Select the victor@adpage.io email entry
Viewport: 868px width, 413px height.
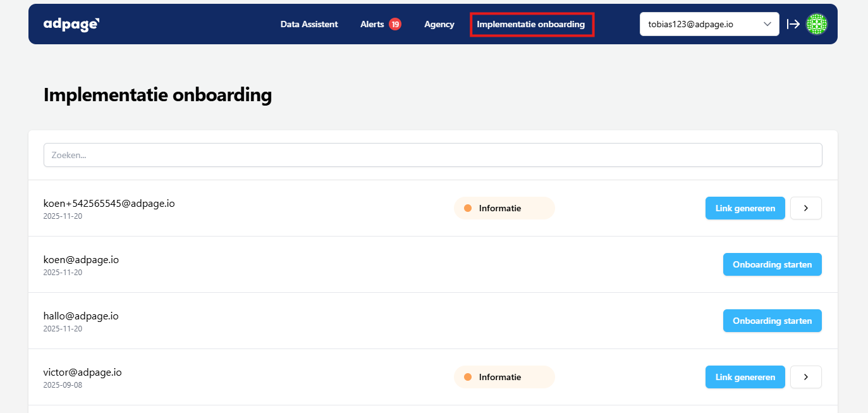click(x=82, y=372)
